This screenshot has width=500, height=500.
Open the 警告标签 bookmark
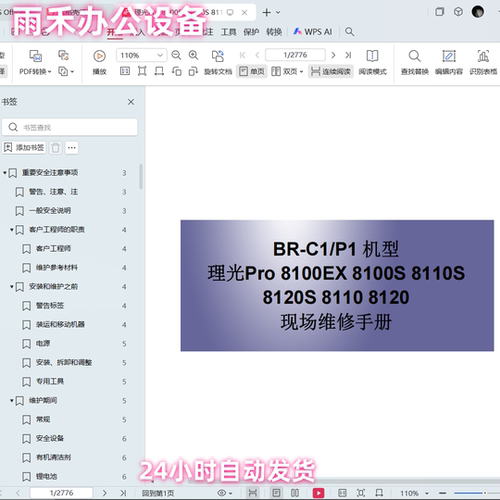point(50,305)
